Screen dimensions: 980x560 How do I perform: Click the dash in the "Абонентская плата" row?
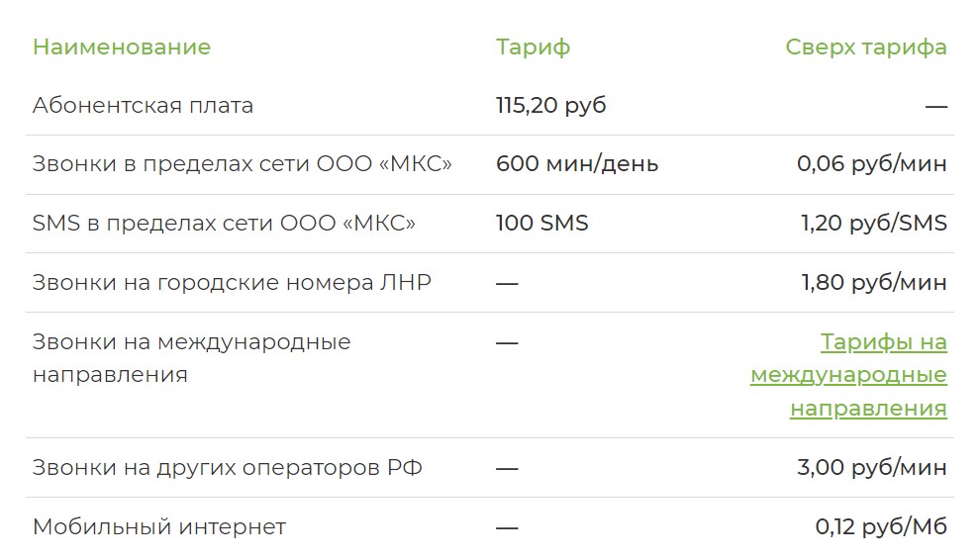(935, 106)
